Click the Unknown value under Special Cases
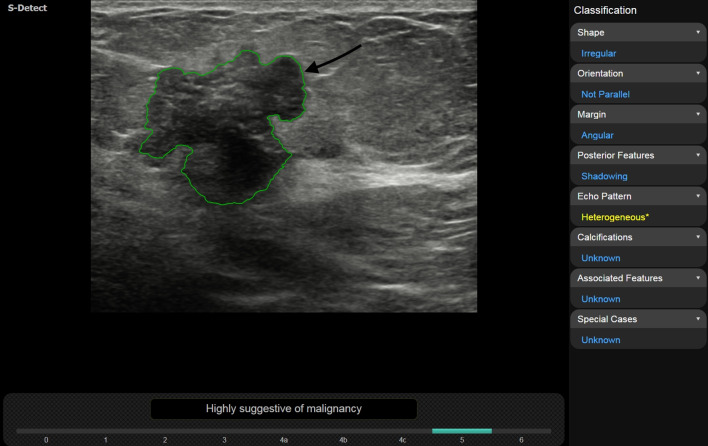The width and height of the screenshot is (708, 446). (x=601, y=340)
